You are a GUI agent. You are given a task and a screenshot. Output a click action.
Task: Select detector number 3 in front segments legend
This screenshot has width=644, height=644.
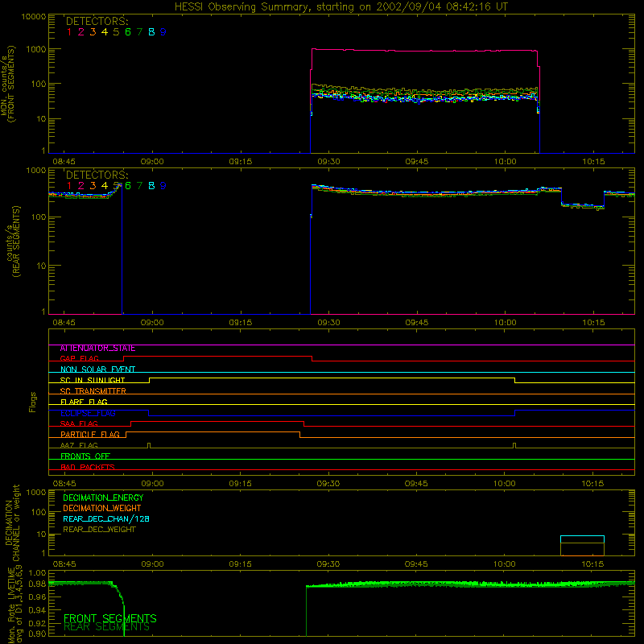[93, 32]
